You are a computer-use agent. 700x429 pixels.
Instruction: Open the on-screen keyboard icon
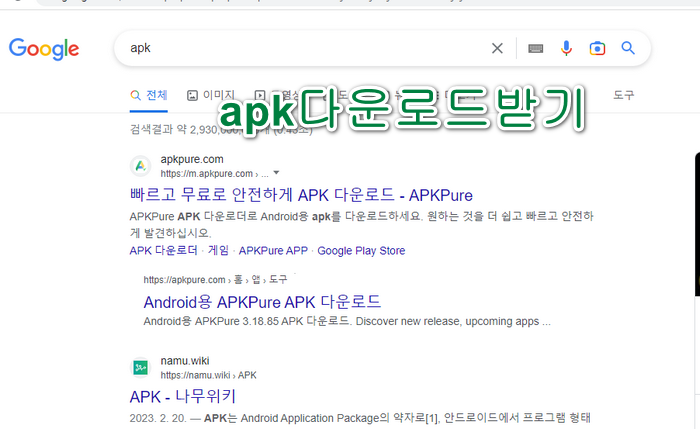coord(535,48)
